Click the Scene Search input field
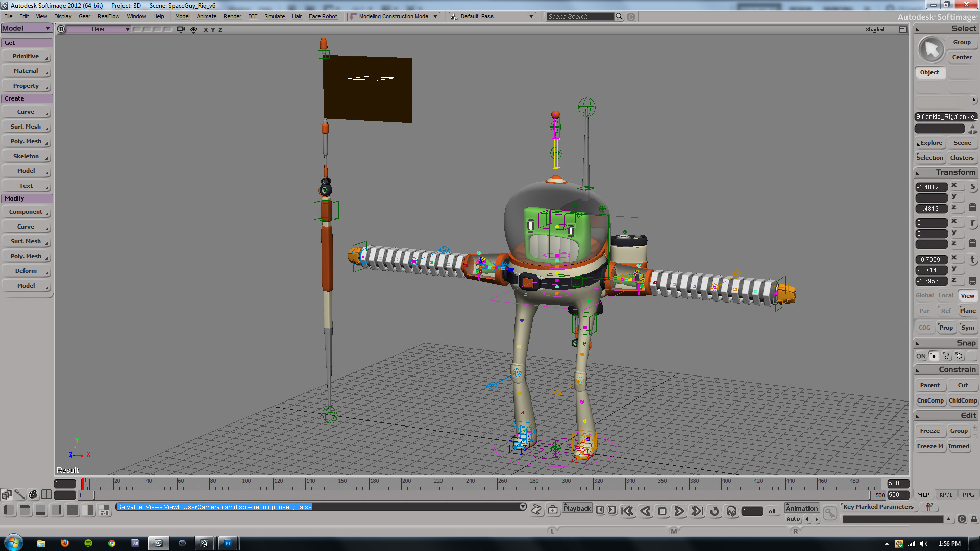980x551 pixels. [x=580, y=17]
